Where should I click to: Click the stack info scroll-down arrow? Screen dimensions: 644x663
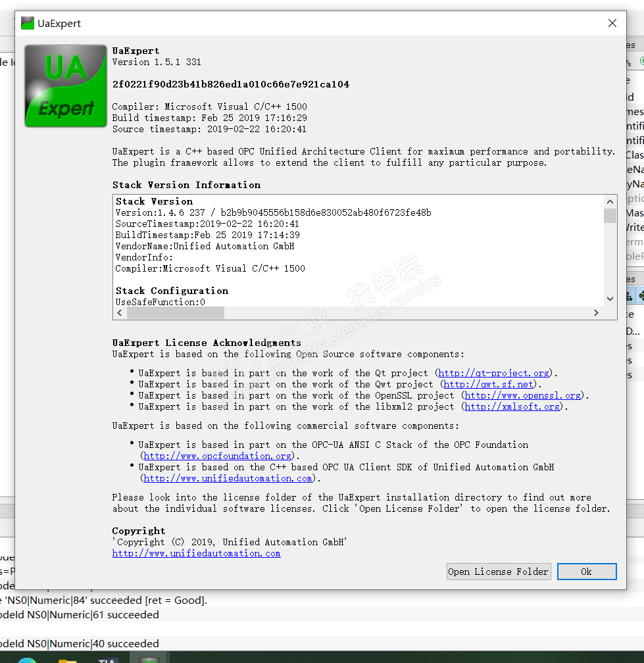(x=610, y=299)
